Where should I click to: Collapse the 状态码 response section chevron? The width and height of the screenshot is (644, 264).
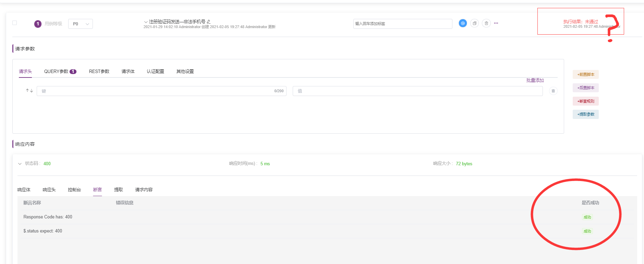point(20,164)
